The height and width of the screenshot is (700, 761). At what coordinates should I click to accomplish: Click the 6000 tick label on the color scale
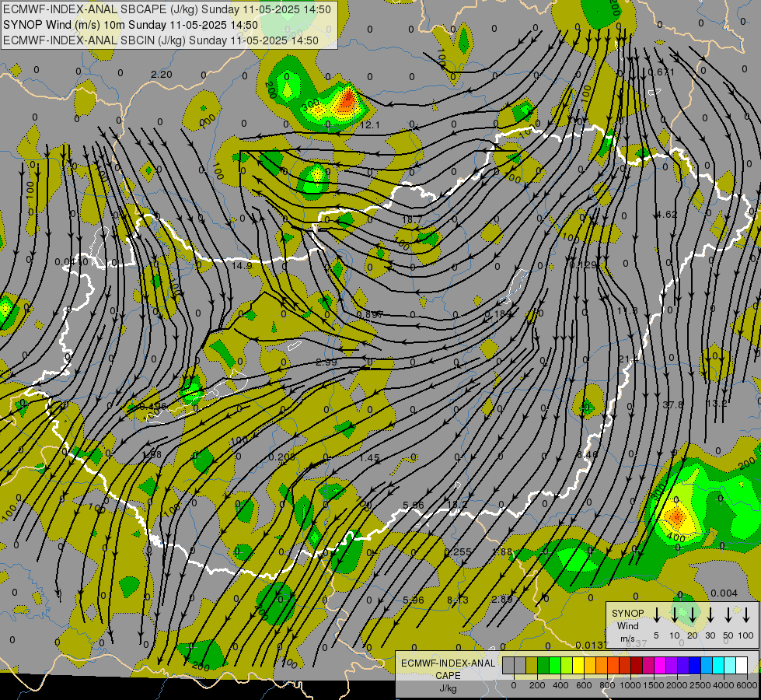tap(747, 685)
